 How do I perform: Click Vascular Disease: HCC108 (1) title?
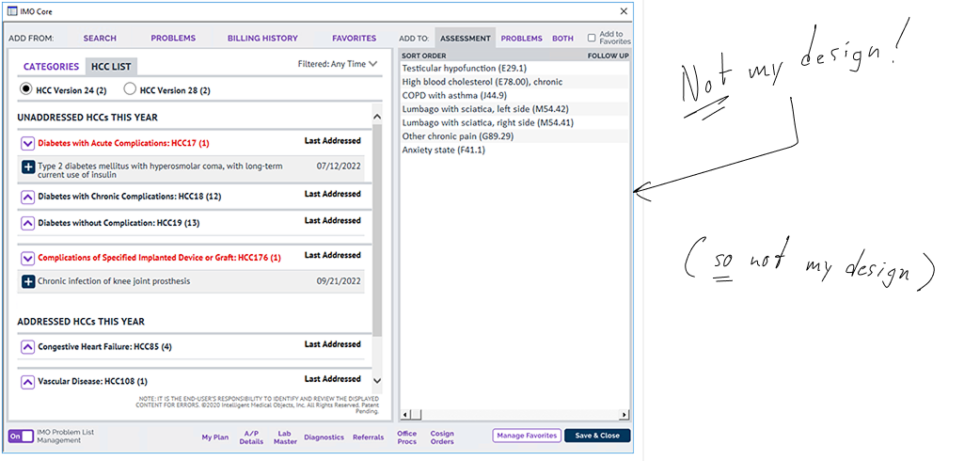point(92,382)
